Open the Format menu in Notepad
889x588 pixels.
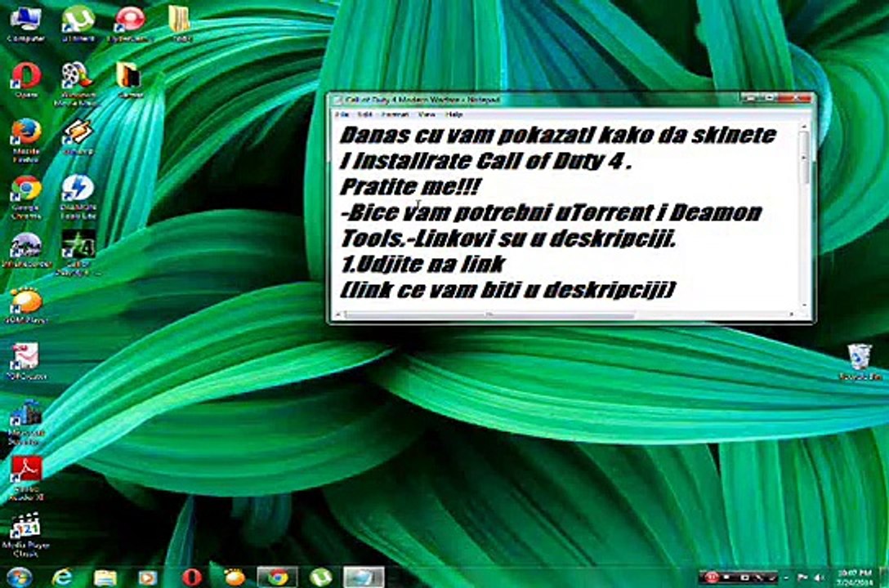pyautogui.click(x=395, y=114)
